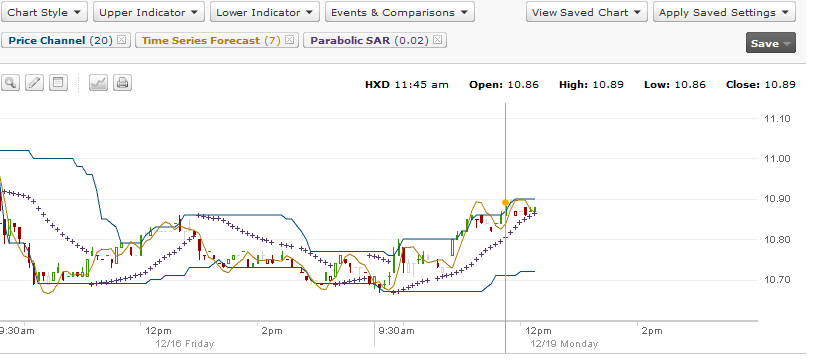Click the Save button
Screen dimensions: 831x361
tap(771, 43)
